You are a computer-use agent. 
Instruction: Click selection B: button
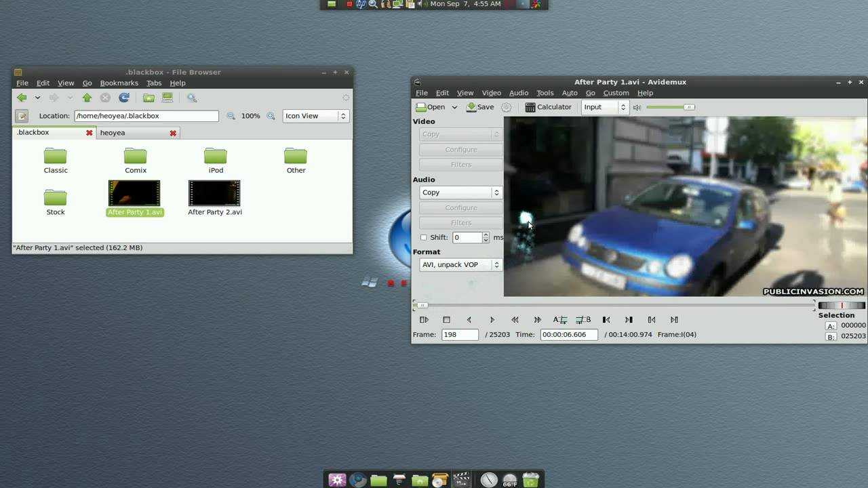[x=831, y=337]
